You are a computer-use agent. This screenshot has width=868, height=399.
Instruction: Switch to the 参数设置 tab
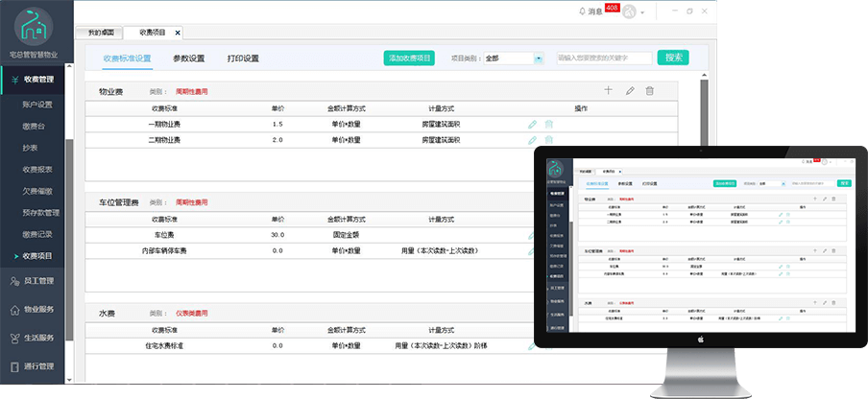point(188,59)
